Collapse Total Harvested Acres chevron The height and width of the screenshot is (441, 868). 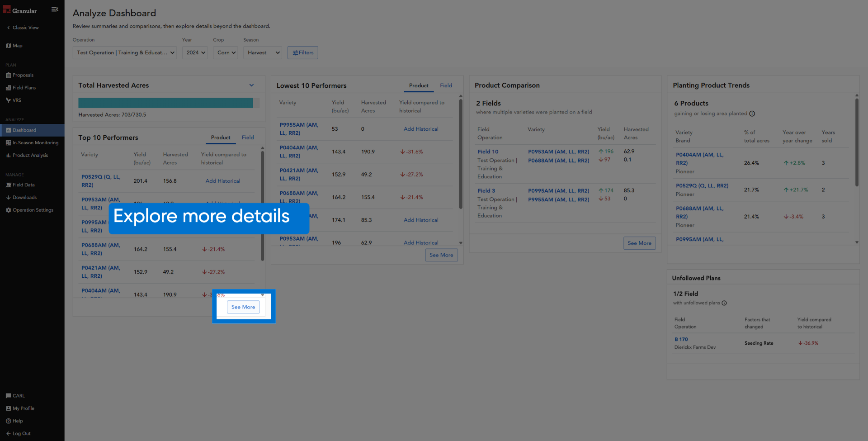(251, 85)
